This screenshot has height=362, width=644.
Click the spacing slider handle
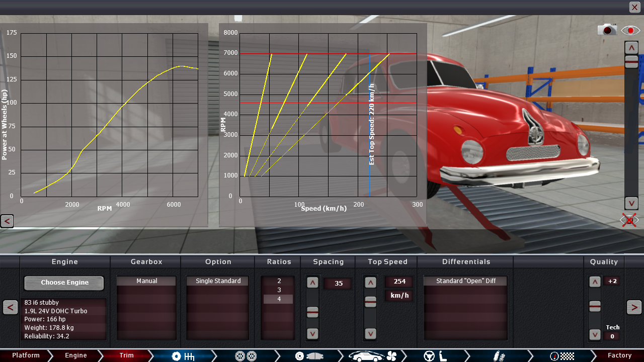[312, 312]
